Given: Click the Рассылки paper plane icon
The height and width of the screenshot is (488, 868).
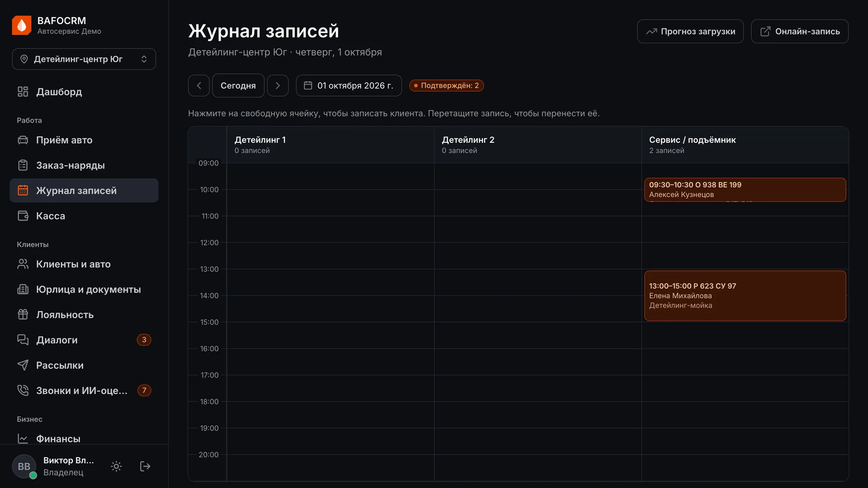Looking at the screenshot, I should [x=23, y=365].
